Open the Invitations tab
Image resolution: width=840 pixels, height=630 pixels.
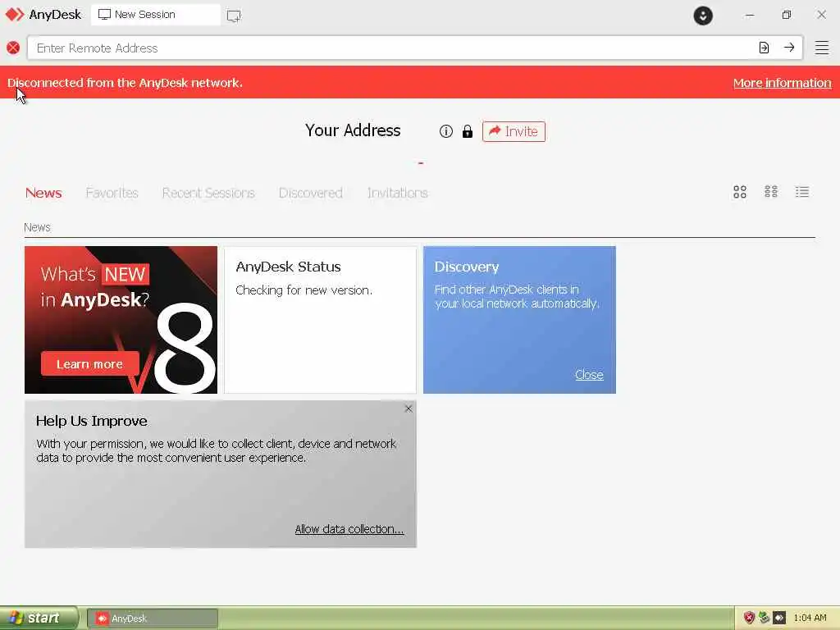pos(398,193)
